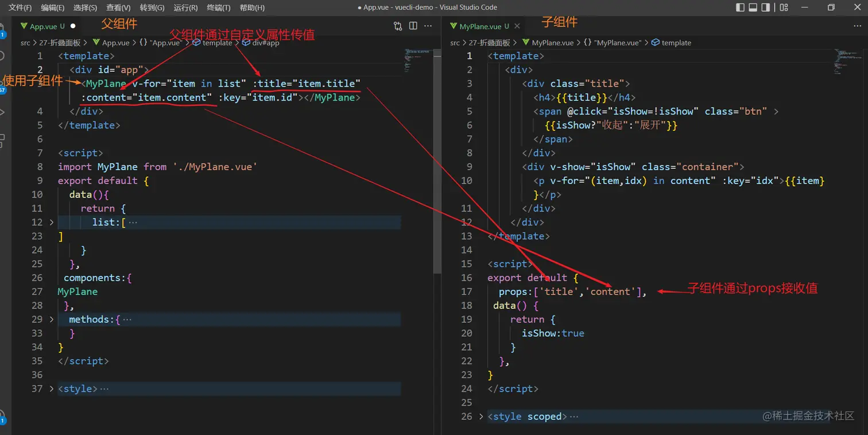
Task: Click the unsaved dot on App.vue tab
Action: [x=73, y=26]
